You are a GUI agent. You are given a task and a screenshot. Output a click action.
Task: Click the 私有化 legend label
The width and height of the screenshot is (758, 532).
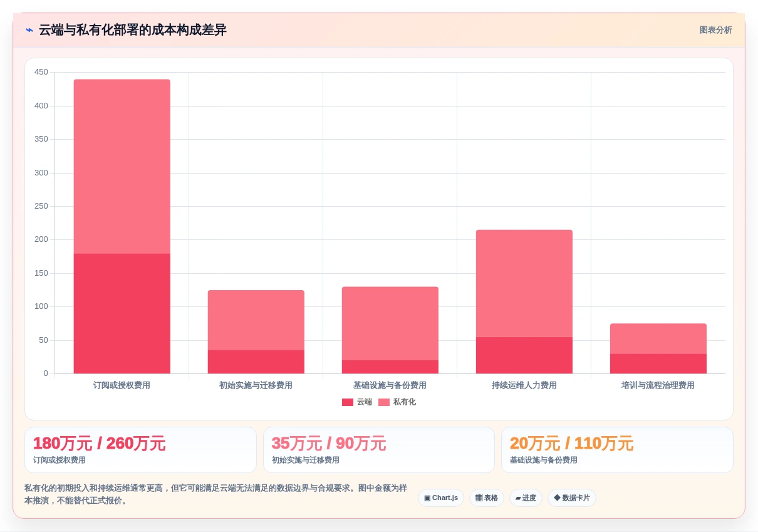click(x=404, y=402)
